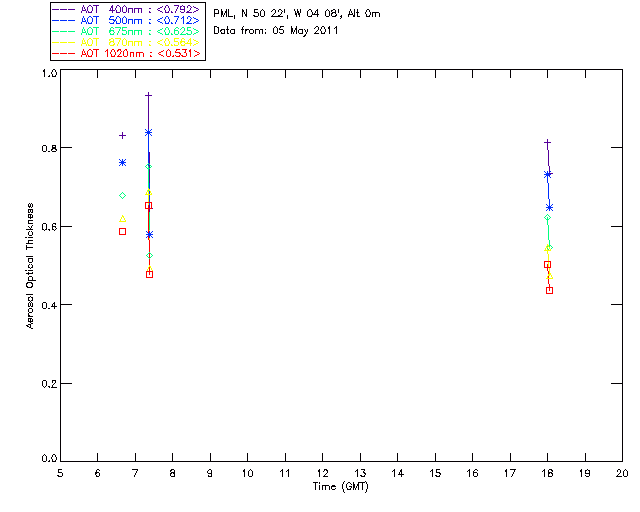Screen dimensions: 640x512
Task: Click the purple plus marker at hour 18
Action: coord(547,143)
